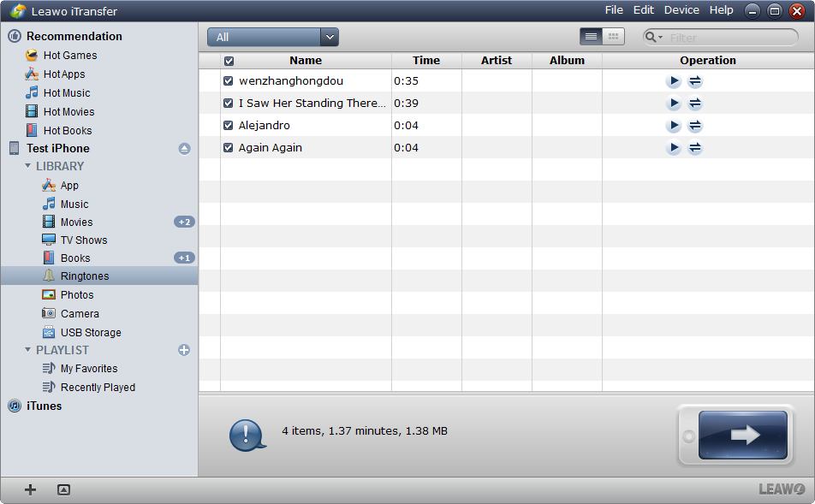Add a new playlist with plus icon
Viewport: 815px width, 504px height.
pos(184,350)
